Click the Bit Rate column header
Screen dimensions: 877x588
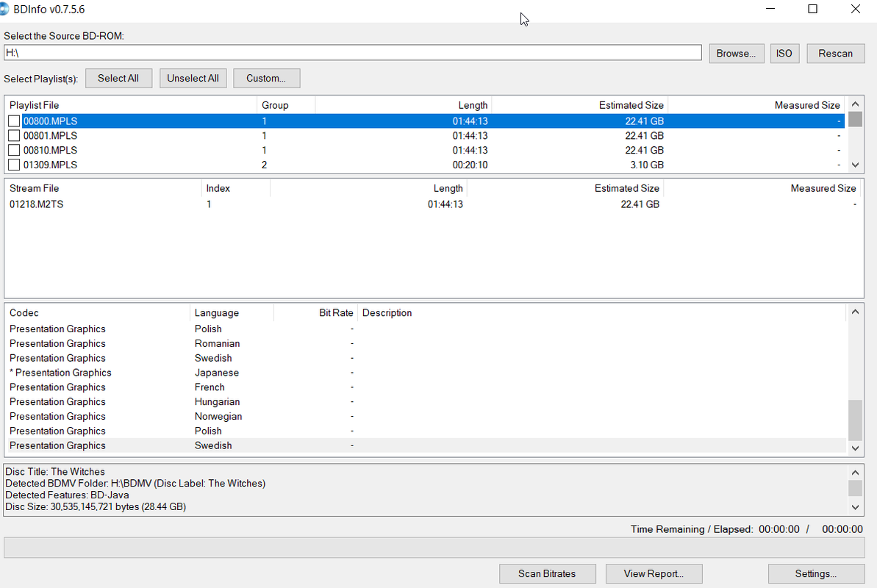(x=315, y=312)
